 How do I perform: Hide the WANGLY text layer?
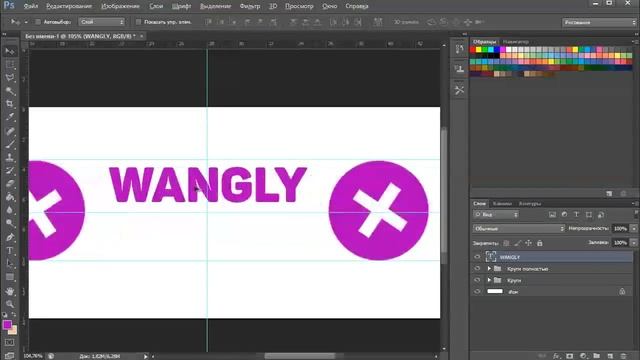477,257
